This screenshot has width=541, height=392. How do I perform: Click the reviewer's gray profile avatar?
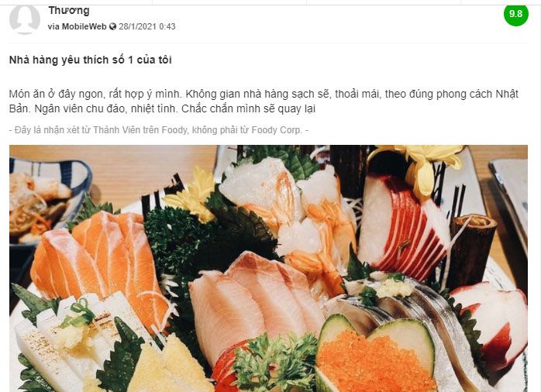25,18
